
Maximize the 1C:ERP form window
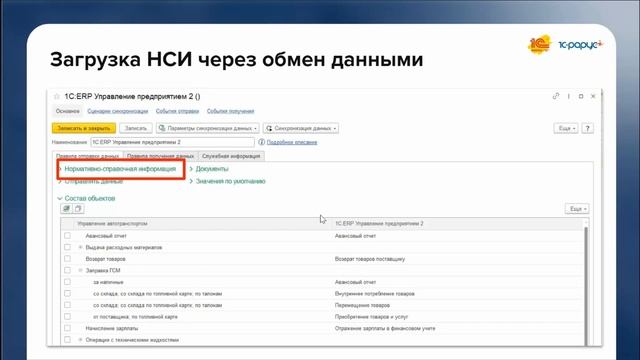pos(581,96)
